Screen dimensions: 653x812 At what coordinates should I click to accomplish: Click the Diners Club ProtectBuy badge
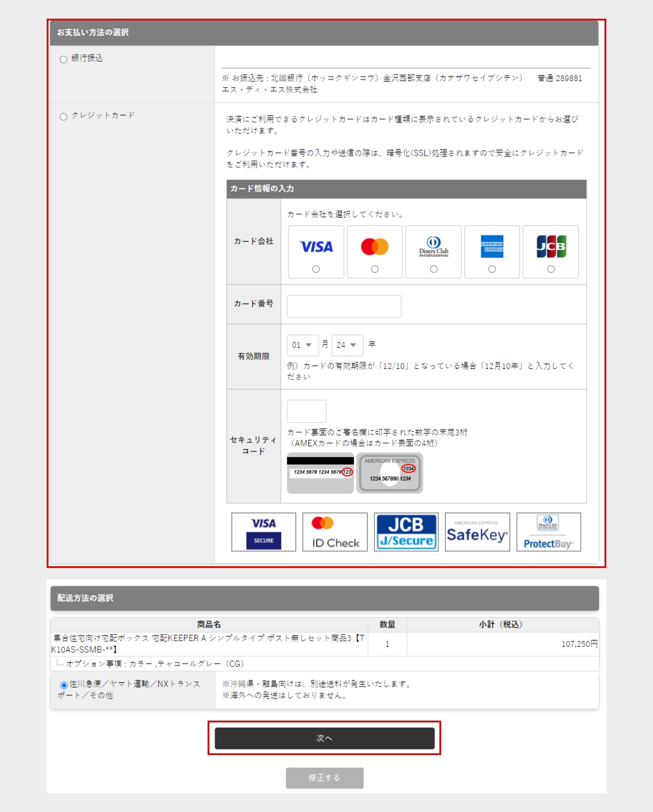pos(549,532)
